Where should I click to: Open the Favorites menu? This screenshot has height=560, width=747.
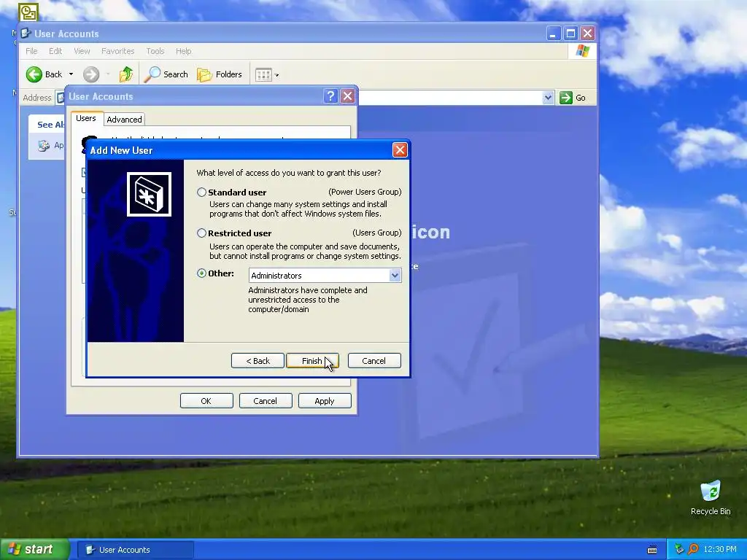pos(117,51)
